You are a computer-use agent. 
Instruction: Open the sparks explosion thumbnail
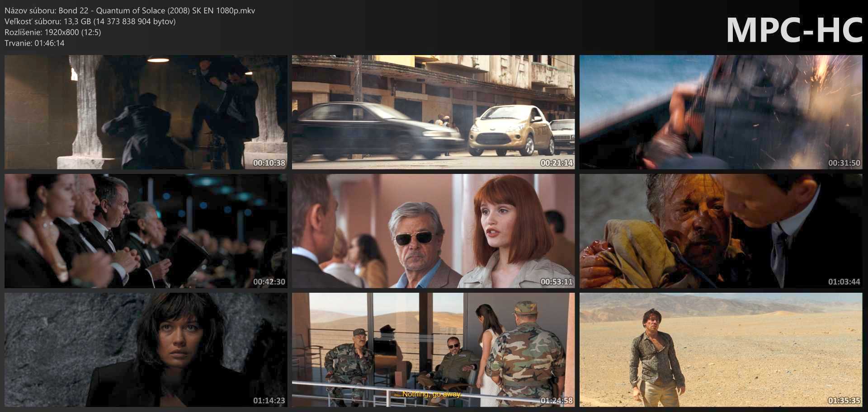(x=721, y=112)
